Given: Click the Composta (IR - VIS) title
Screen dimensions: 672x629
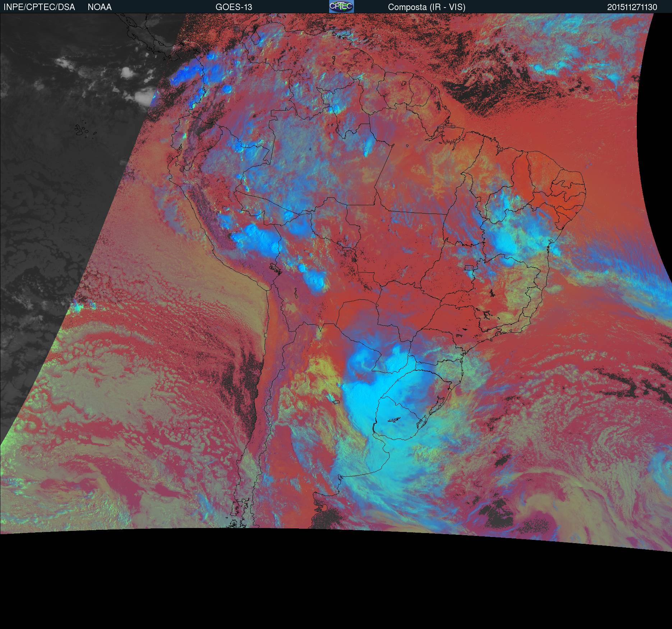Looking at the screenshot, I should click(x=427, y=7).
